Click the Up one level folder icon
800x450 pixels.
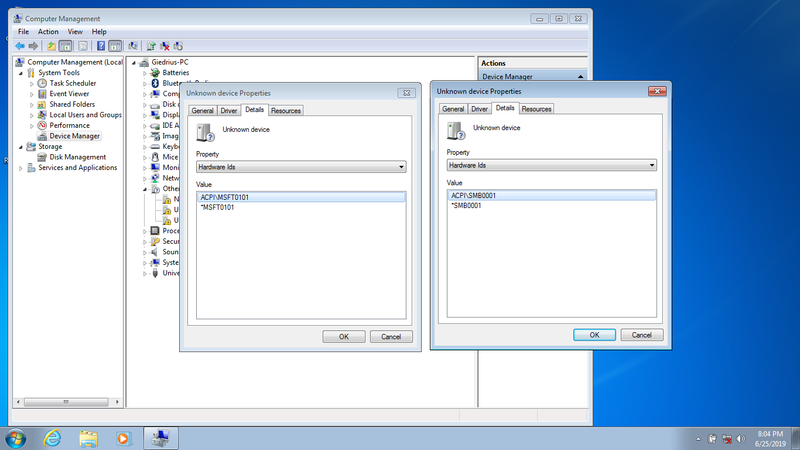(x=51, y=46)
